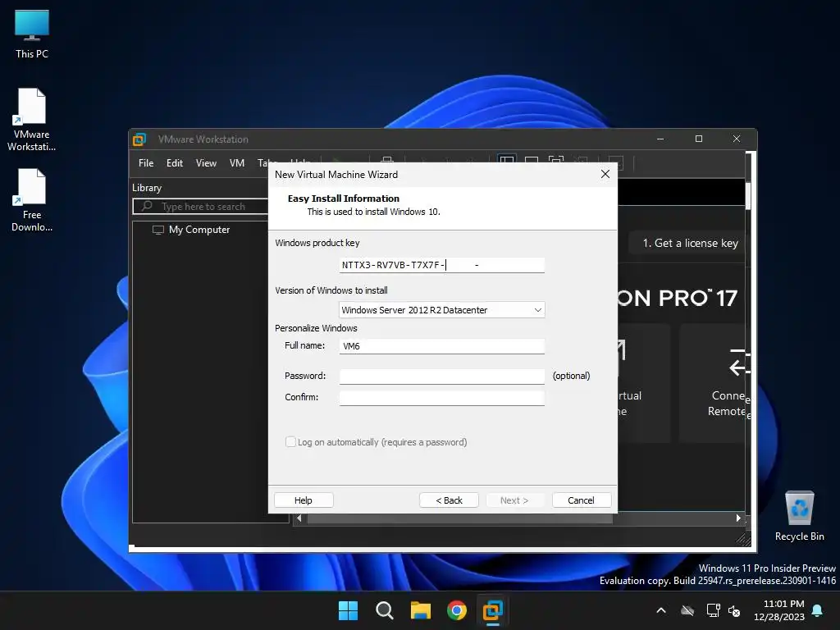Image resolution: width=840 pixels, height=630 pixels.
Task: Click the horizontal scrollbar right arrow
Action: (738, 518)
